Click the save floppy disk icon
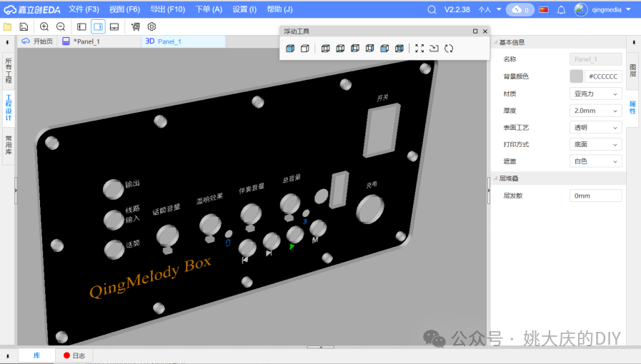The width and height of the screenshot is (641, 364). [24, 27]
